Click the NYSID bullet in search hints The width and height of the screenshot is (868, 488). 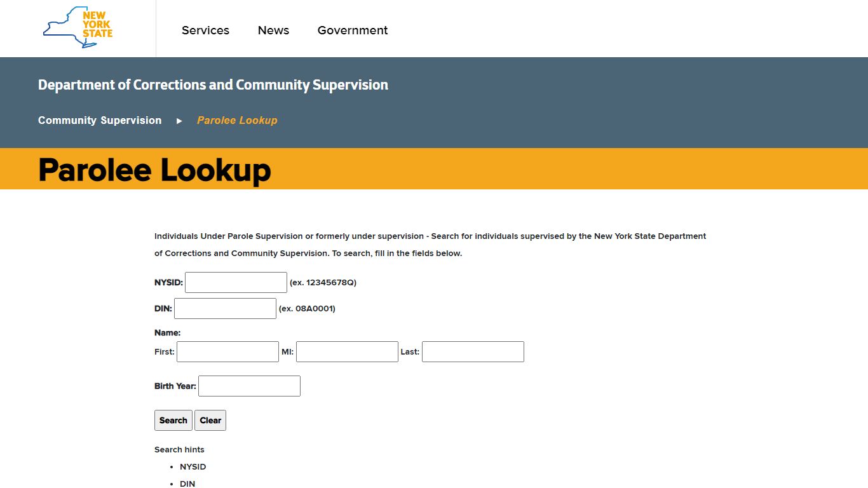tap(193, 466)
